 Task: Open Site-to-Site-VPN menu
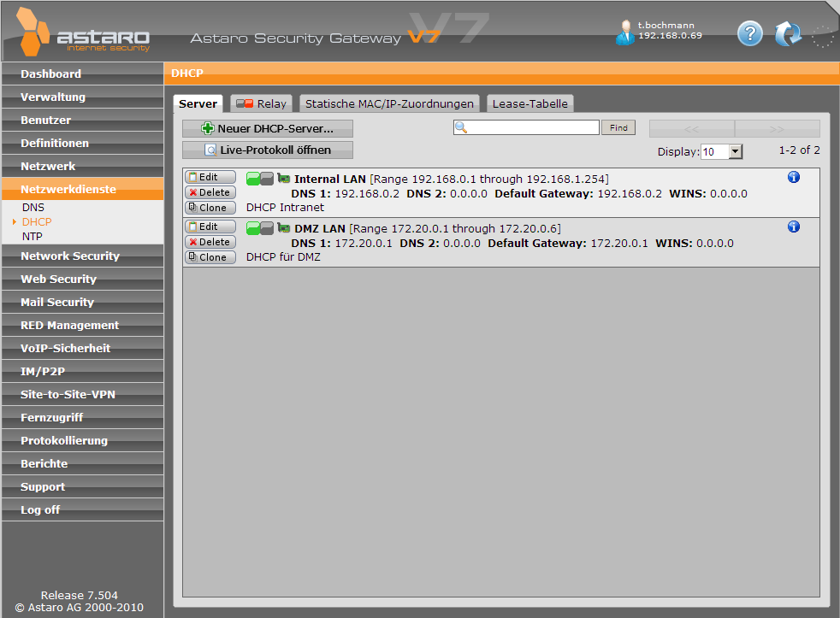point(82,393)
